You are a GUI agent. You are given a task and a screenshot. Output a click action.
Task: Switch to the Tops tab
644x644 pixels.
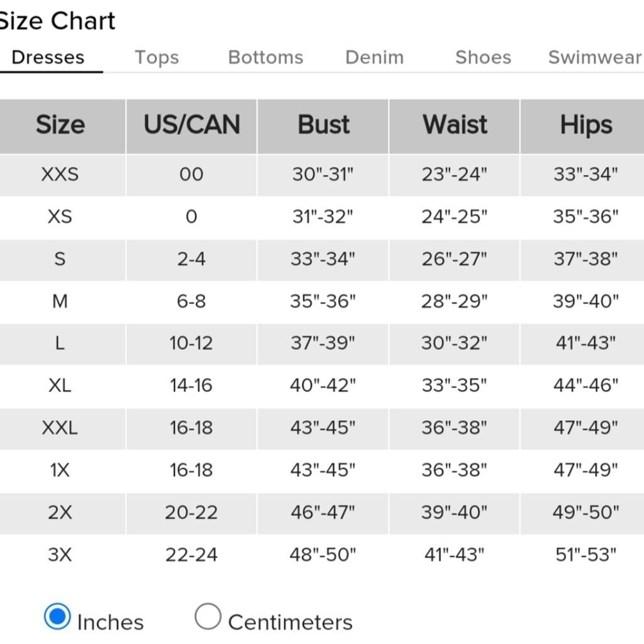point(157,57)
